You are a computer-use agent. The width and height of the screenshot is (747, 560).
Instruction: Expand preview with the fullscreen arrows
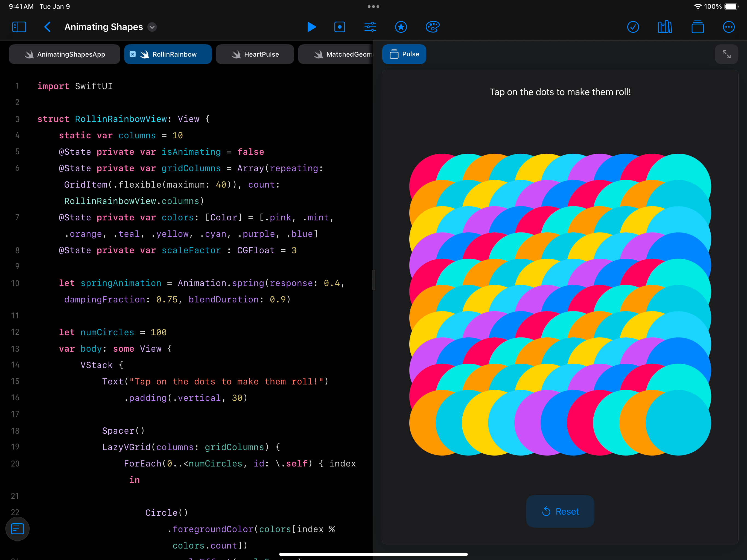pyautogui.click(x=726, y=54)
